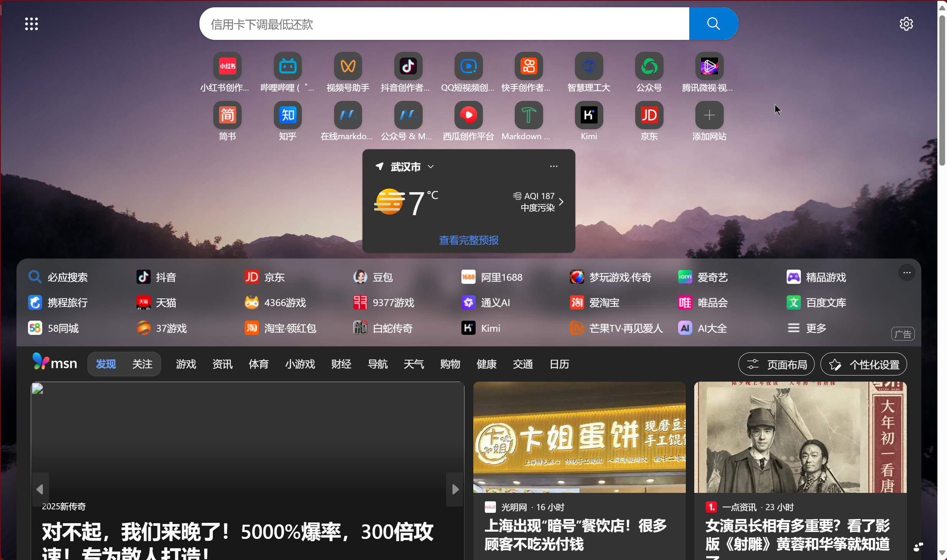Image resolution: width=947 pixels, height=560 pixels.
Task: Open the 58同城 quick link
Action: coord(53,328)
